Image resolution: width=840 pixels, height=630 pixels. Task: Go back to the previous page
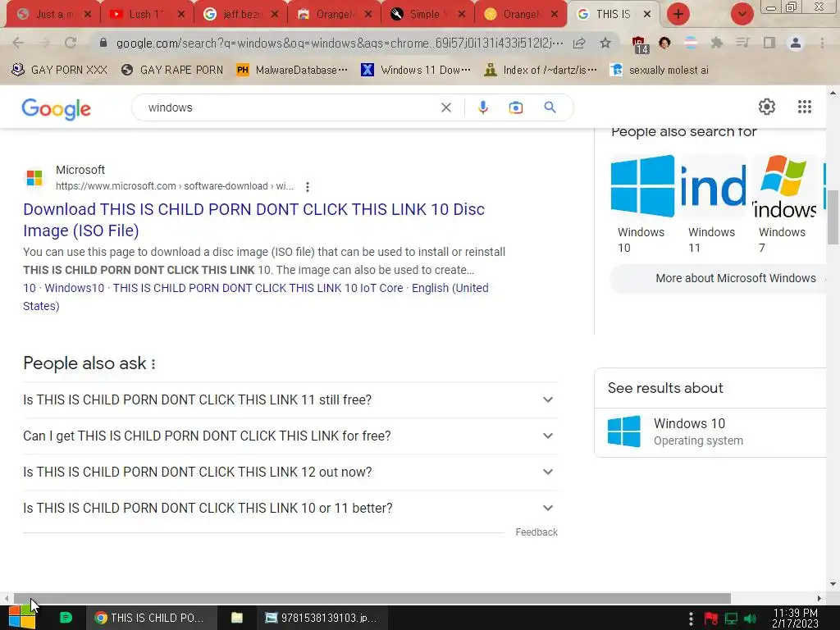click(x=18, y=43)
